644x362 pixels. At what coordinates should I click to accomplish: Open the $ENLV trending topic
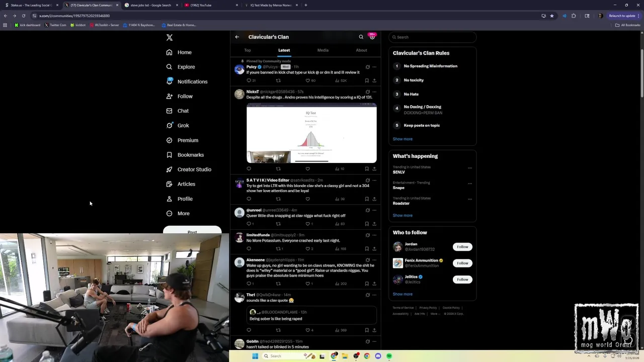pos(399,172)
